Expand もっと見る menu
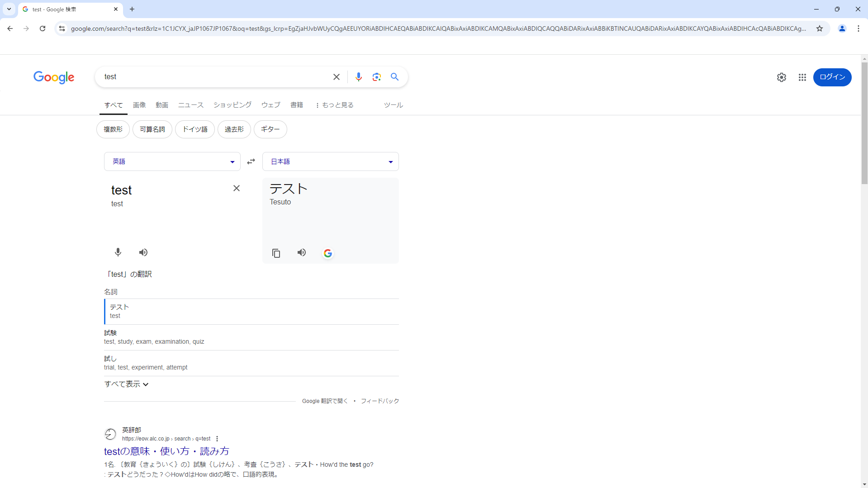Screen dimensions: 868x488 tap(334, 105)
